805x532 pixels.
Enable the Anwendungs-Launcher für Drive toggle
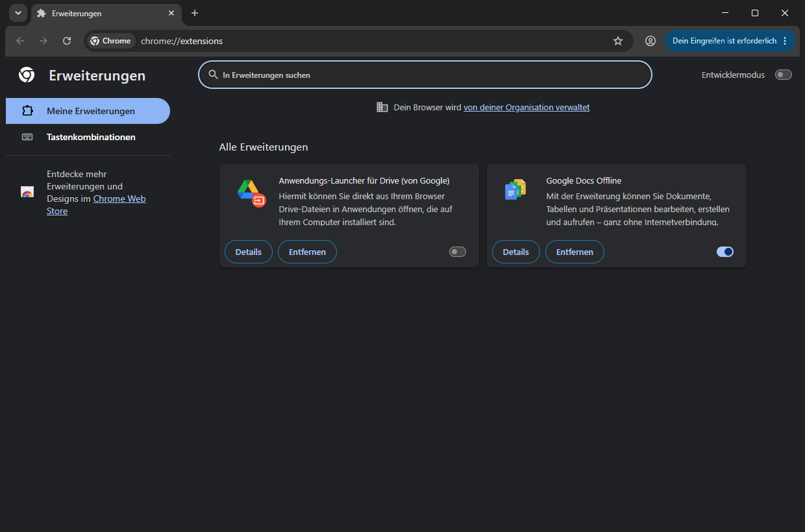[458, 252]
